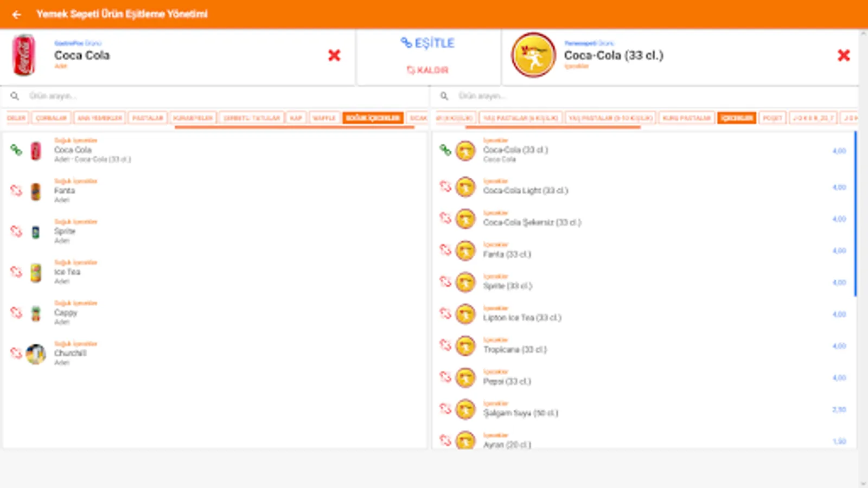The height and width of the screenshot is (488, 868).
Task: Click the unlinked icon beside Fanta (33 cl.)
Action: click(445, 250)
